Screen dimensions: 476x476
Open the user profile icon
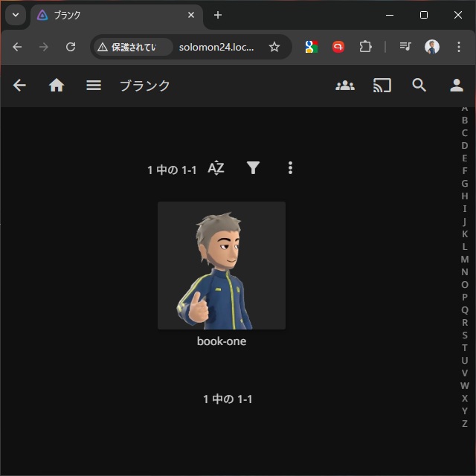point(457,86)
